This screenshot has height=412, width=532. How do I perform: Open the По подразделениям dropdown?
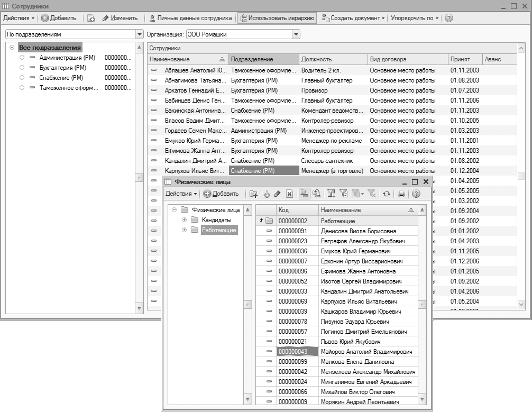140,34
